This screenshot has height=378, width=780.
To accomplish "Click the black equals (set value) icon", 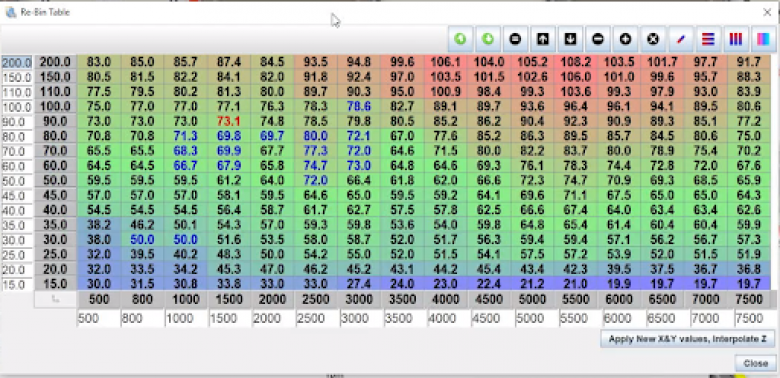I will click(515, 39).
